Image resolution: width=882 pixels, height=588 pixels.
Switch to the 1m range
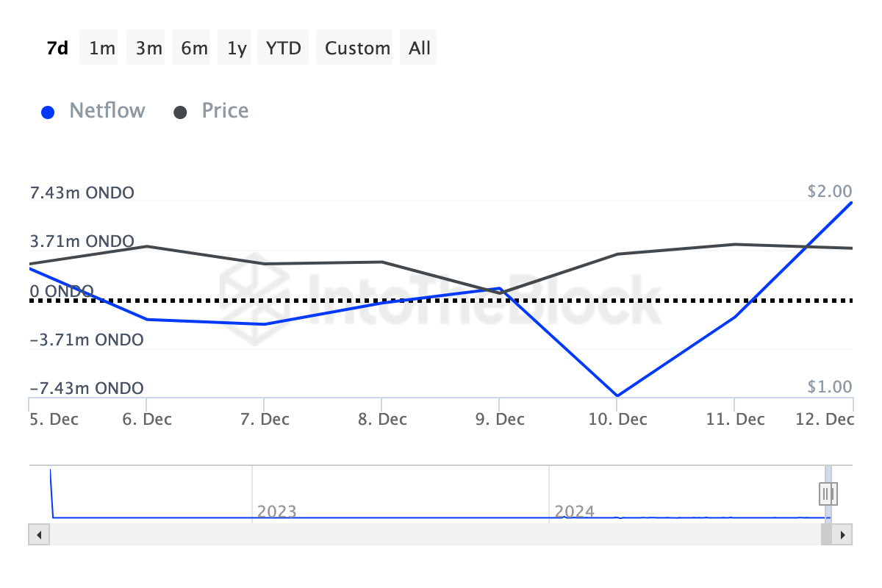pos(102,48)
